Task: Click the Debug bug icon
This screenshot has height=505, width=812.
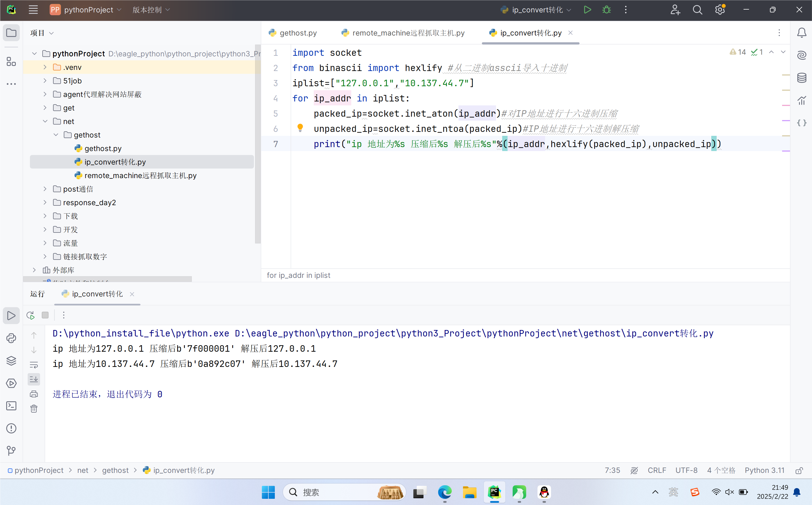Action: [x=606, y=10]
